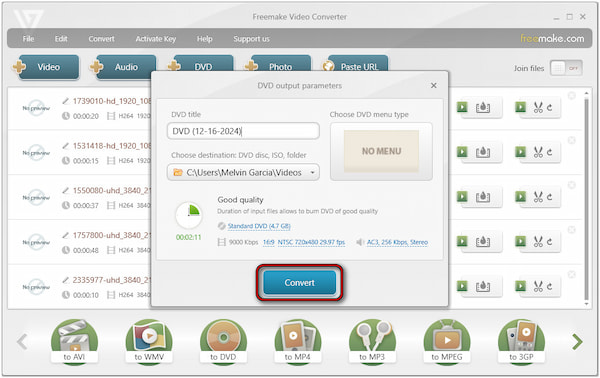Viewport: 600px width, 378px height.
Task: Remove the 2335977-uhd file from list
Action: [572, 274]
